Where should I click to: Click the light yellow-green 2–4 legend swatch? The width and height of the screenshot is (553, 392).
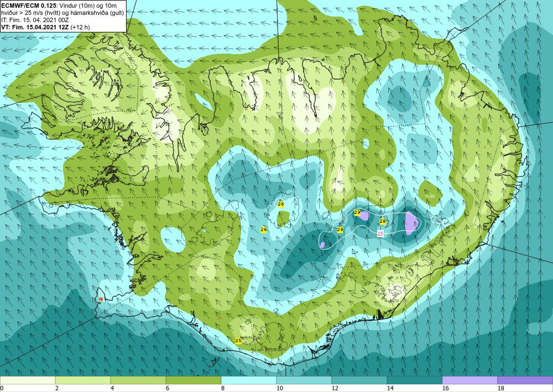83,380
